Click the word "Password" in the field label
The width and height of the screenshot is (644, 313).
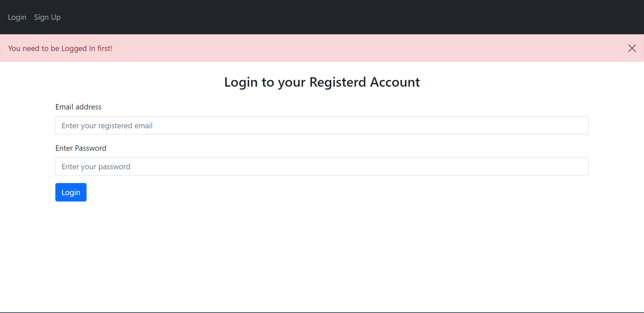pyautogui.click(x=90, y=148)
